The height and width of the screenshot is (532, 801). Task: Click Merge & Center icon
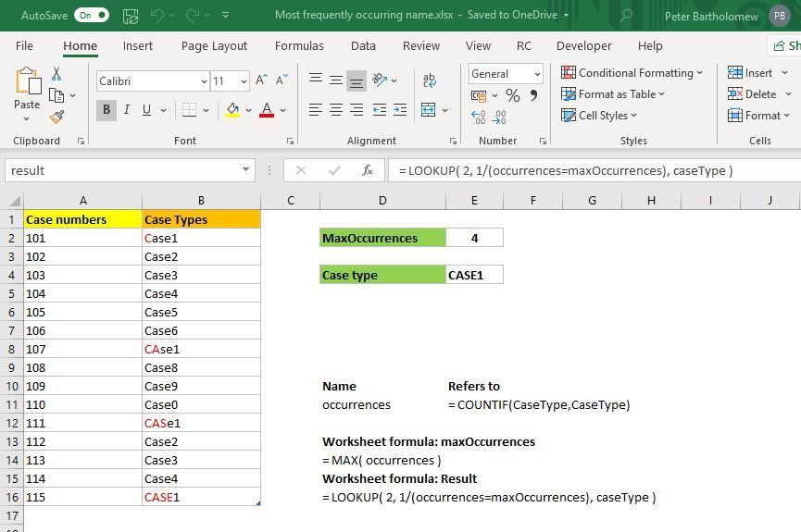tap(428, 110)
